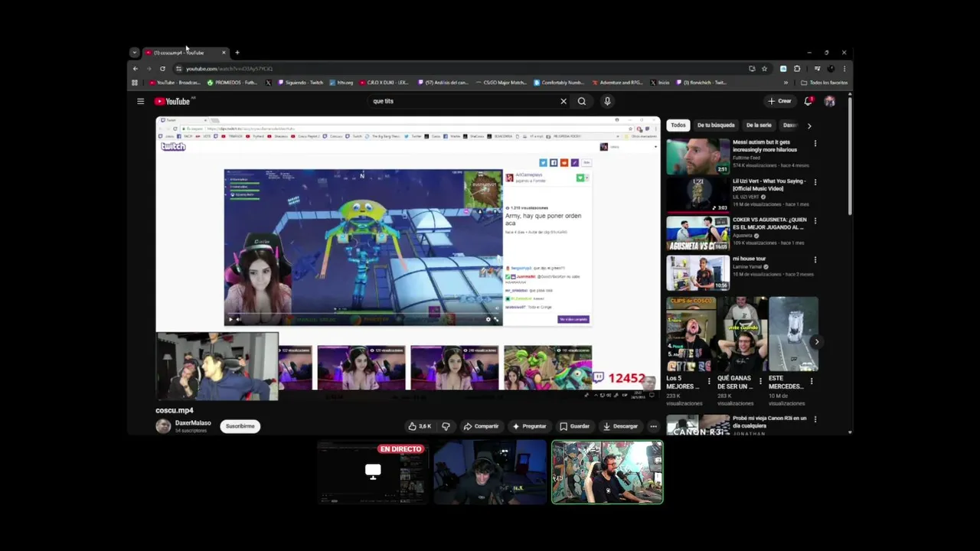Click the main video player area

click(407, 258)
